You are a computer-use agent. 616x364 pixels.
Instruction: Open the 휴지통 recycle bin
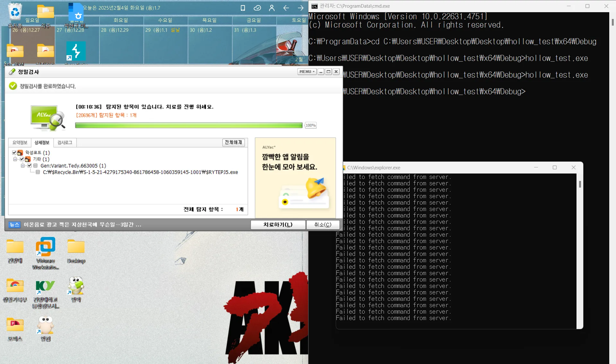coord(15,11)
